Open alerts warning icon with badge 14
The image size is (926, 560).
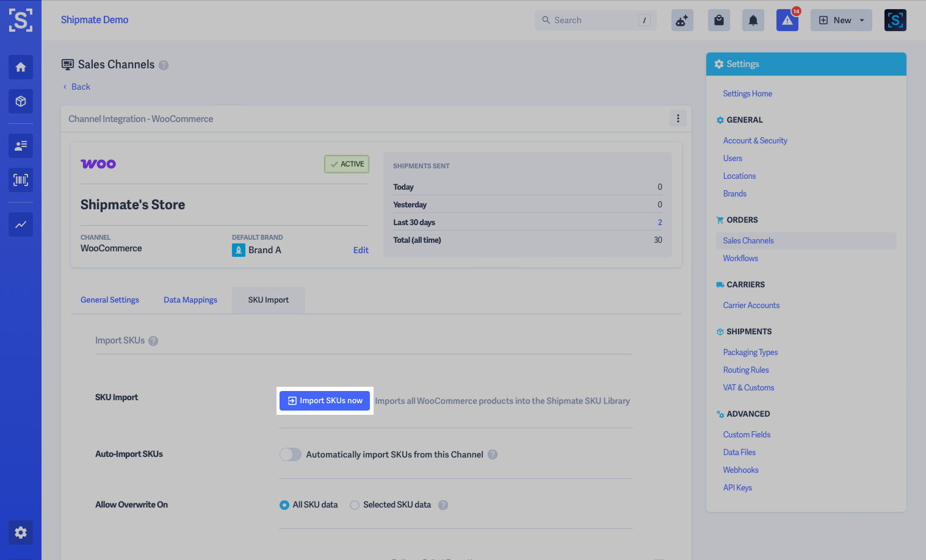787,20
